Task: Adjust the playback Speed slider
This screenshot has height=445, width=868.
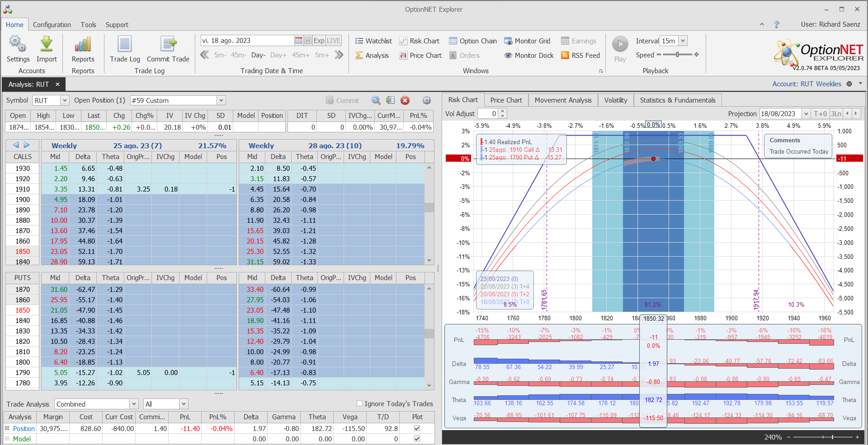Action: (x=677, y=55)
